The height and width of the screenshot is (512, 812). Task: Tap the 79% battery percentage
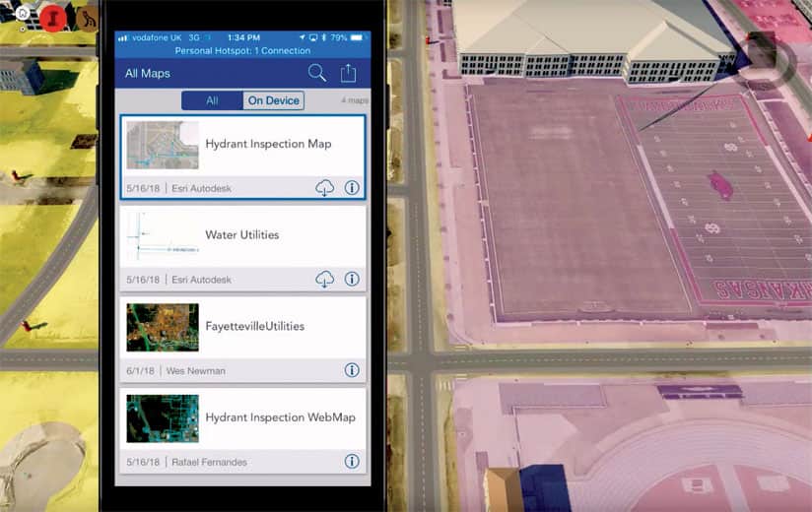click(339, 37)
